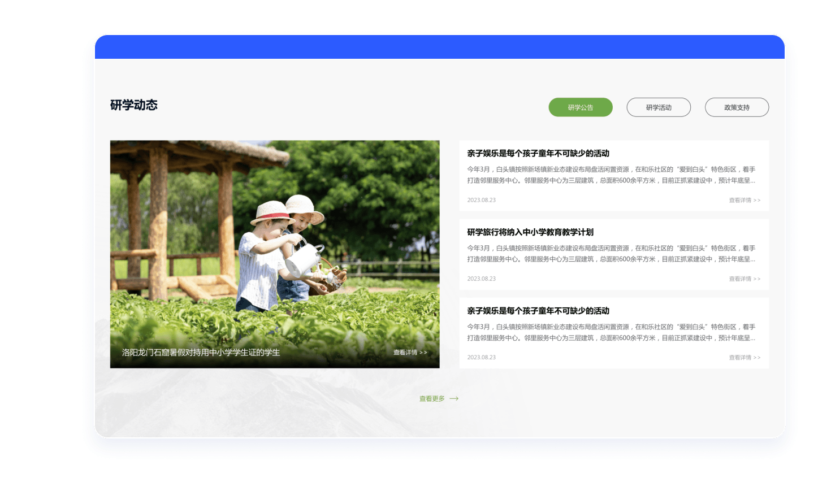This screenshot has width=831, height=504.
Task: Switch to the 研学活动 tab
Action: point(658,107)
